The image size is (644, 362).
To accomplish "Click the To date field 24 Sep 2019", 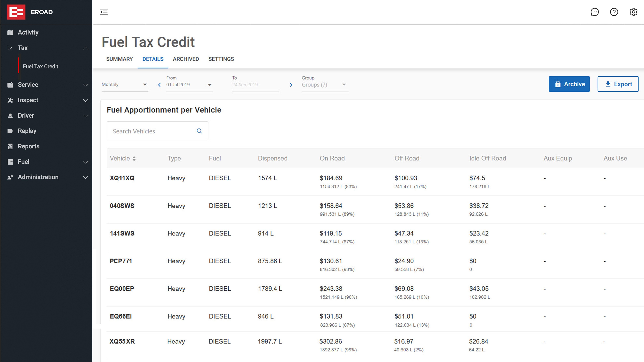I will 255,85.
